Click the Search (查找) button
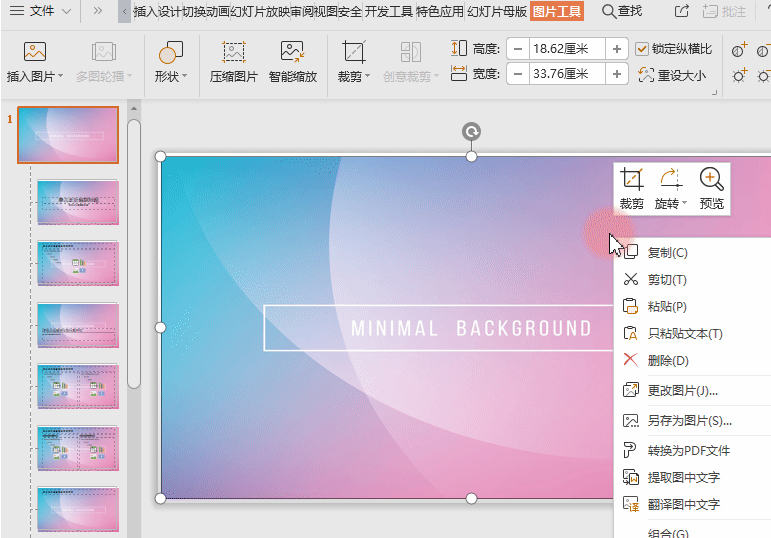 tap(622, 11)
